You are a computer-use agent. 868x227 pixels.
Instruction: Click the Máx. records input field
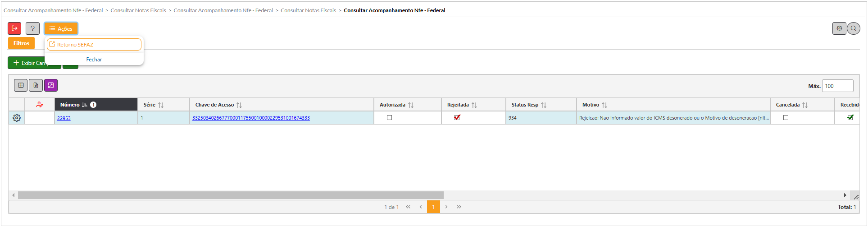[837, 86]
